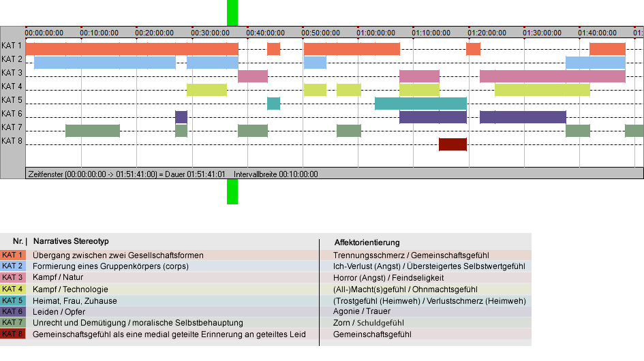Image resolution: width=644 pixels, height=361 pixels.
Task: Click the 01:00:00:00 timeline marker
Action: (375, 33)
